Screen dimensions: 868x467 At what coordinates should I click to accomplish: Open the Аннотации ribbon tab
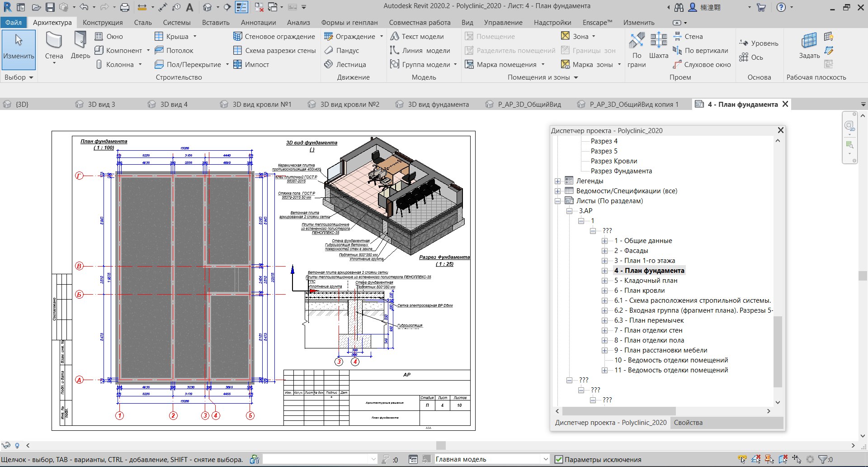tap(258, 23)
